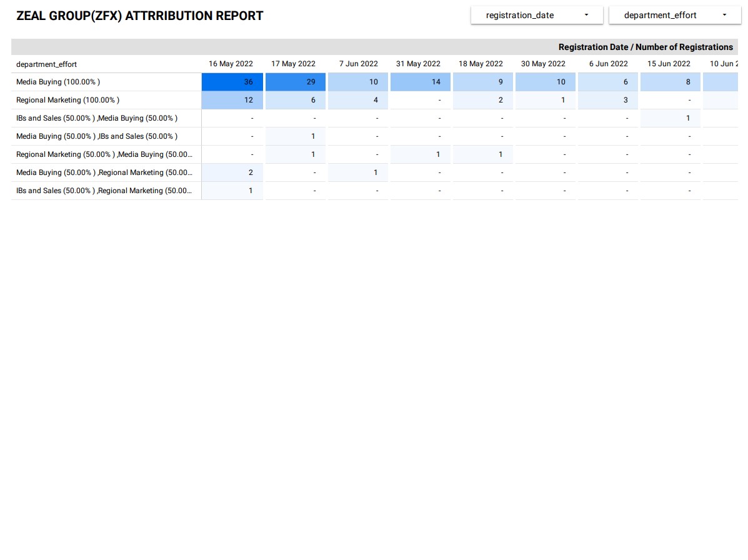The width and height of the screenshot is (748, 560).
Task: Select the Media Buying (100.00%) row label
Action: (x=58, y=82)
